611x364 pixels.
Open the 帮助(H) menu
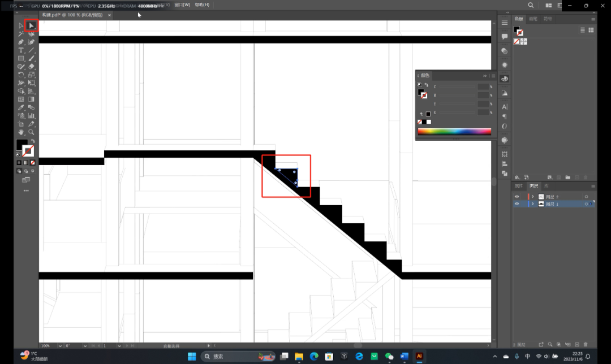pos(202,5)
